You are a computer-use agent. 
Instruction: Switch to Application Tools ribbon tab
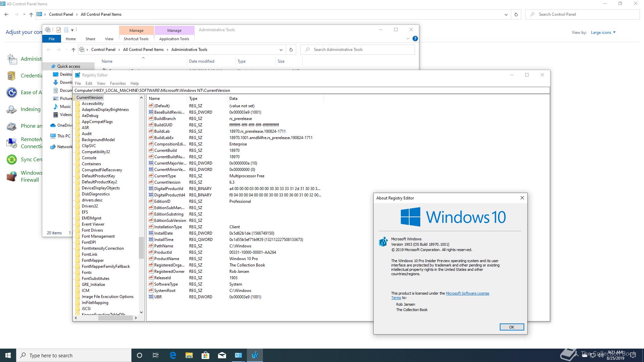tap(174, 39)
